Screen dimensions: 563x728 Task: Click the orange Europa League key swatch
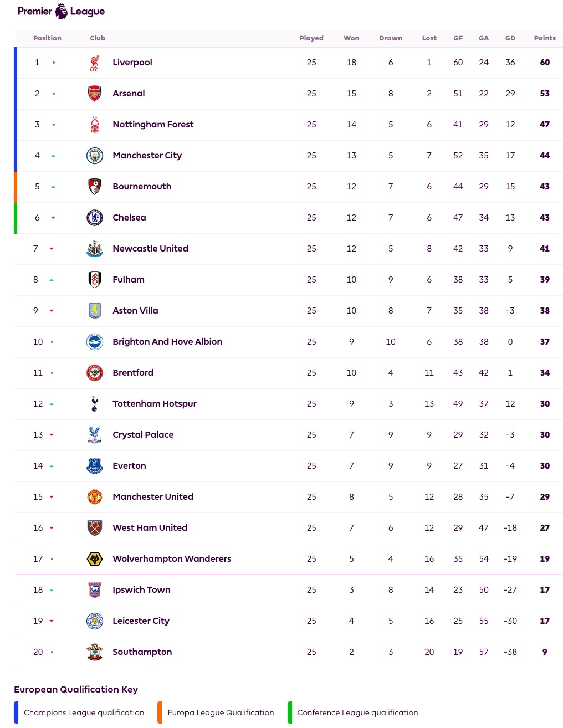coord(160,712)
